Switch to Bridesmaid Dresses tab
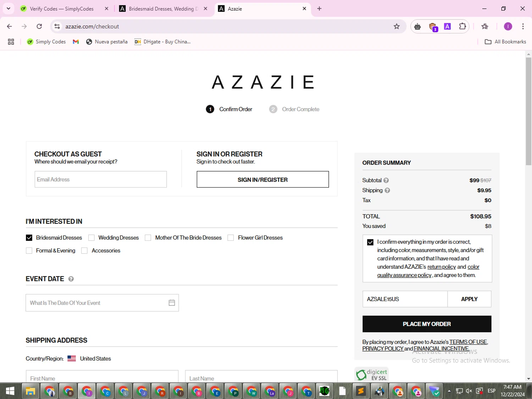Viewport: 532px width, 399px height. coord(159,9)
